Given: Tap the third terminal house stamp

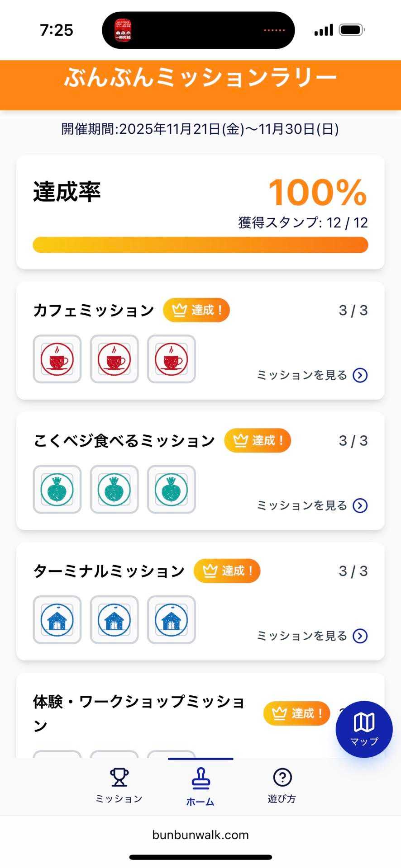Looking at the screenshot, I should pyautogui.click(x=171, y=619).
